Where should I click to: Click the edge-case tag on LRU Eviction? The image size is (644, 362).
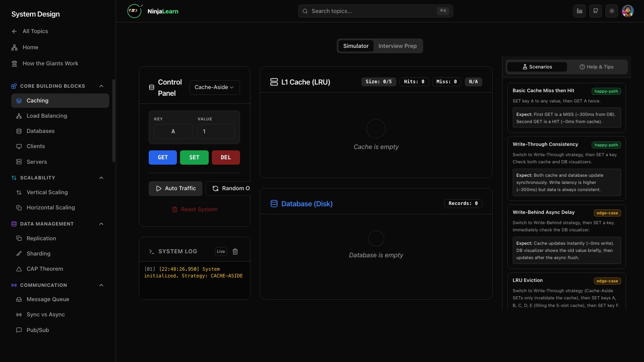pos(607,281)
